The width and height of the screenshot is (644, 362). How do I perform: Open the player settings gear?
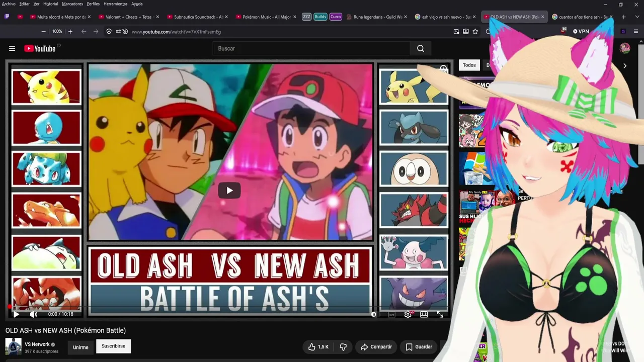coord(408,314)
